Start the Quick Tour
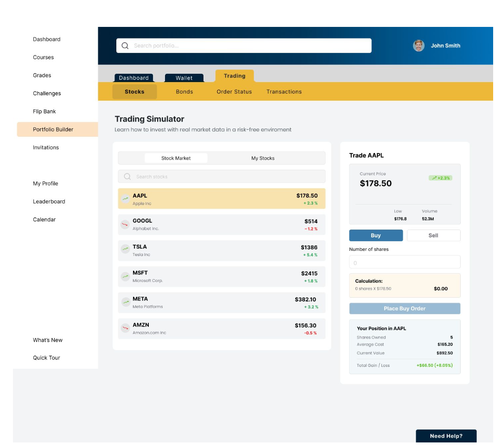Image resolution: width=495 pixels, height=448 pixels. pyautogui.click(x=46, y=358)
